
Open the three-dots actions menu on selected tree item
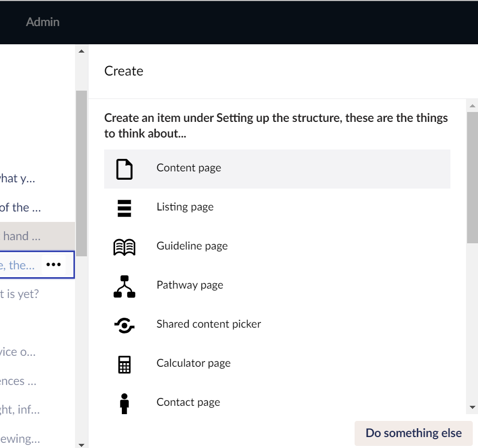[x=53, y=265]
